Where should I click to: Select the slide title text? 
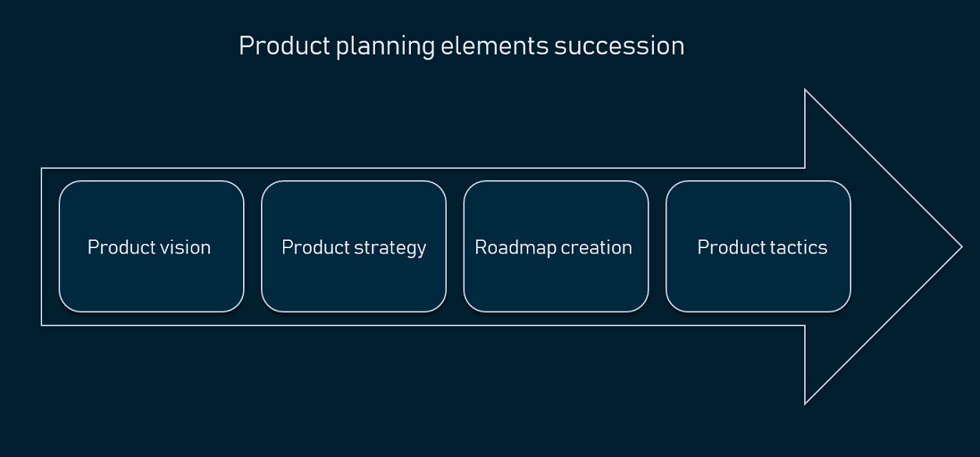[461, 46]
